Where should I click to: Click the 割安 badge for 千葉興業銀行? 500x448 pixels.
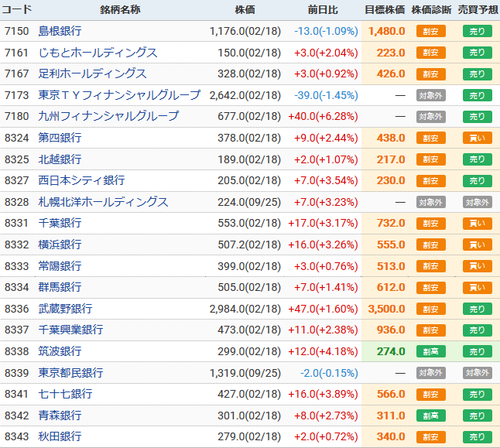pos(431,330)
